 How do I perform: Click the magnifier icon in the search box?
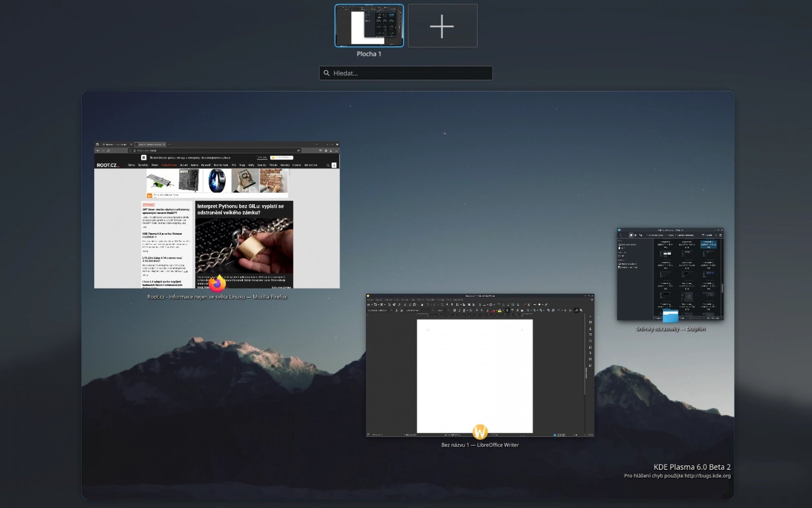click(x=327, y=73)
